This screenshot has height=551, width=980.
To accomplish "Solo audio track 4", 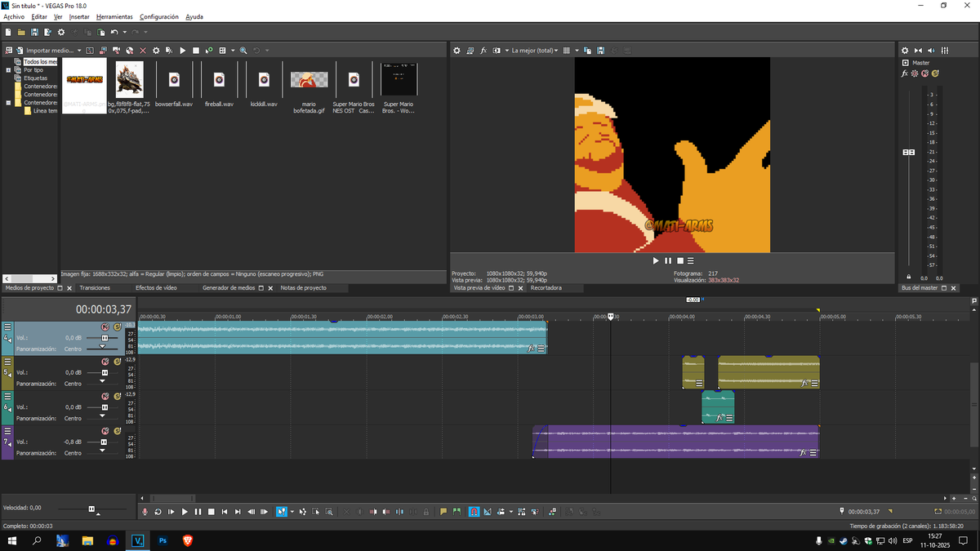I will click(117, 327).
